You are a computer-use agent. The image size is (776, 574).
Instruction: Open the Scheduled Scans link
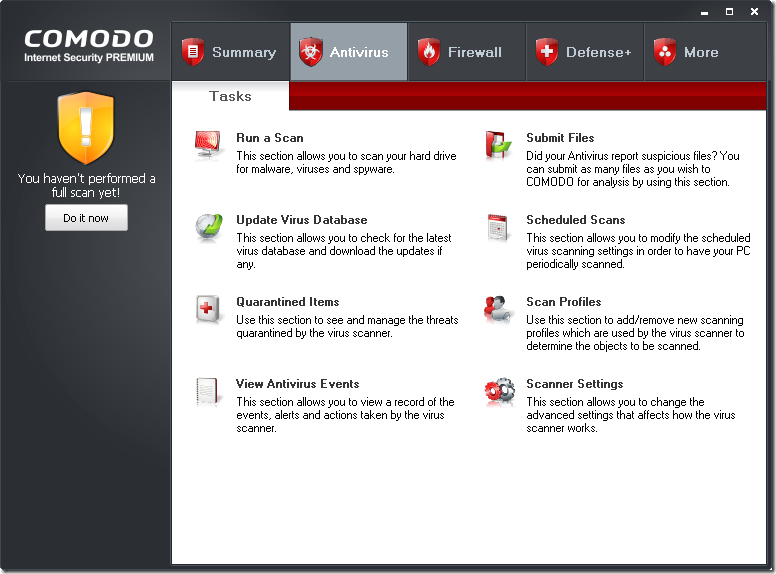click(x=576, y=220)
